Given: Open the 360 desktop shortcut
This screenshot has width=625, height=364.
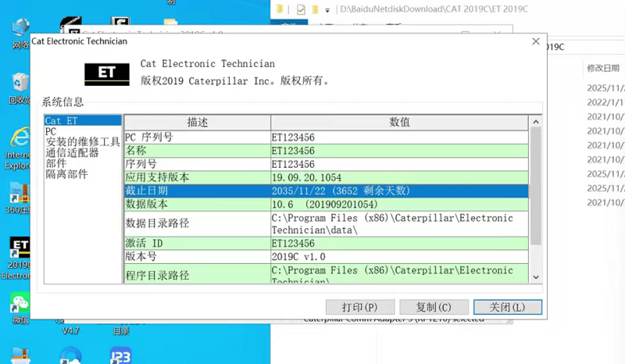Looking at the screenshot, I should click(x=17, y=195).
